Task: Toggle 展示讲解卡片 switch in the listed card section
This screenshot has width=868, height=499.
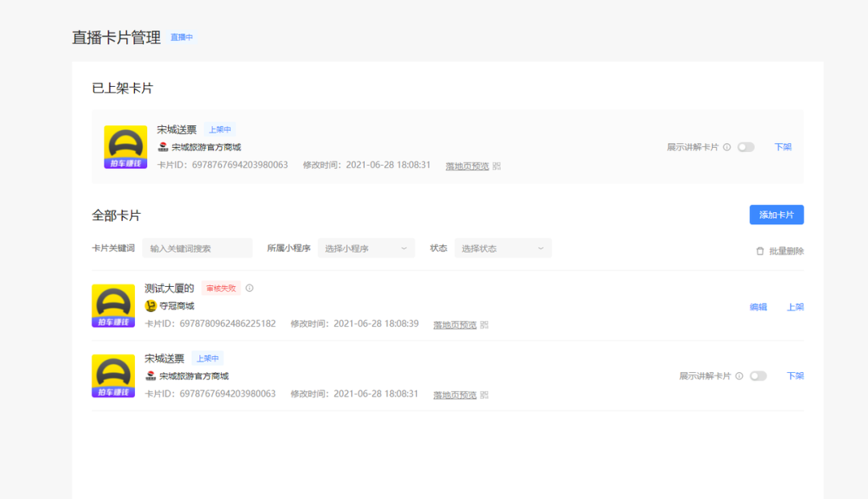Action: tap(746, 147)
